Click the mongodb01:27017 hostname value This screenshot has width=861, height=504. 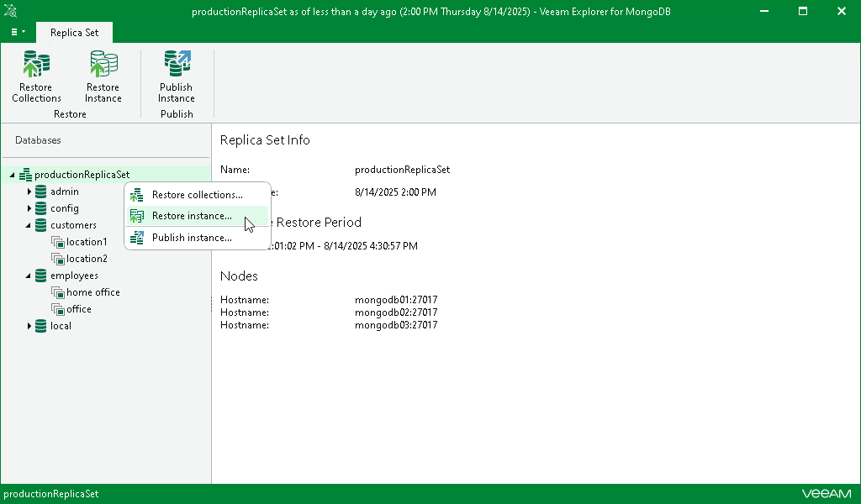click(x=396, y=300)
